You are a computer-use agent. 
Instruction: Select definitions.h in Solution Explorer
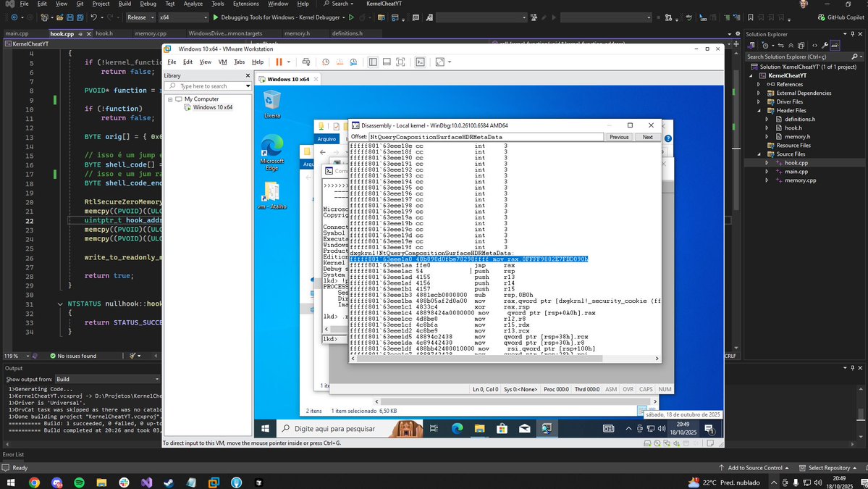[799, 119]
